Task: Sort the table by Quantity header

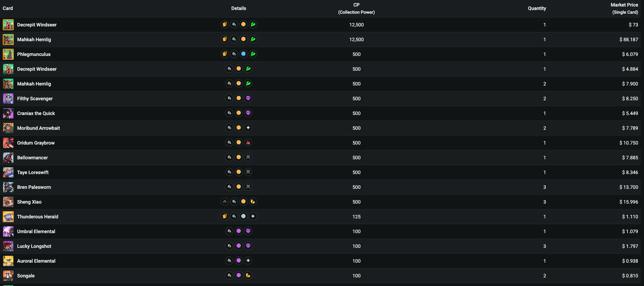Action: [x=537, y=8]
